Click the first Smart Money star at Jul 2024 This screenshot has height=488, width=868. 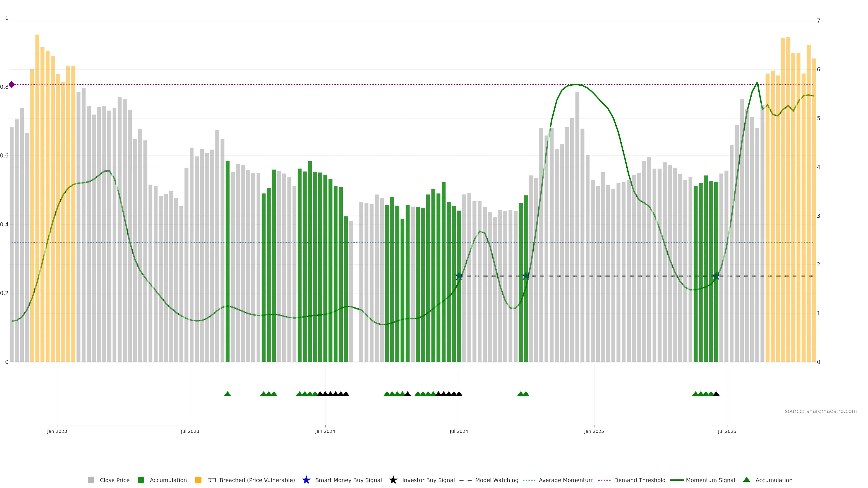coord(459,276)
